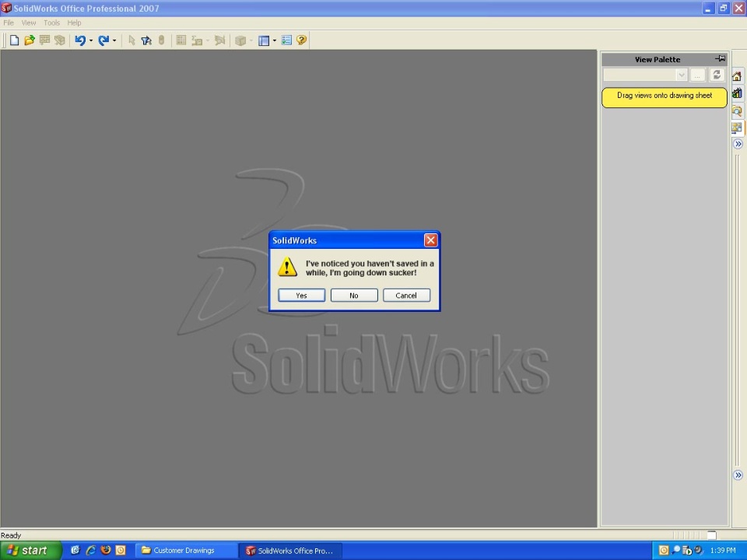The height and width of the screenshot is (560, 747).
Task: Click the first quick launch icon
Action: [75, 551]
